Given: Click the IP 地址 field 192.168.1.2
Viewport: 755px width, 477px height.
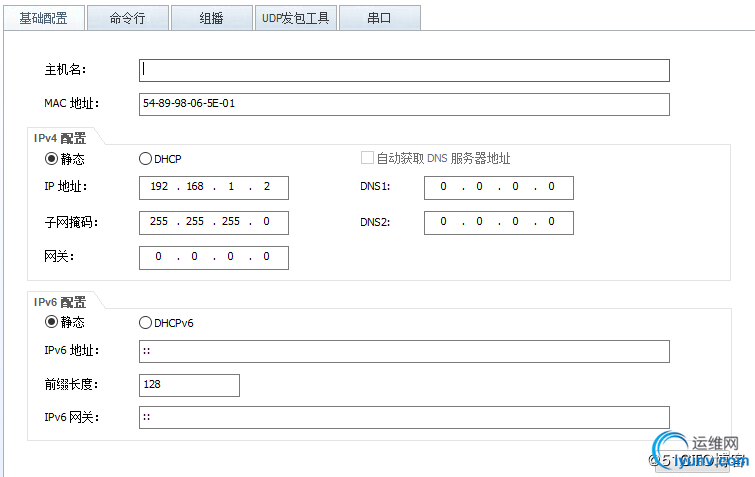Looking at the screenshot, I should [x=214, y=188].
